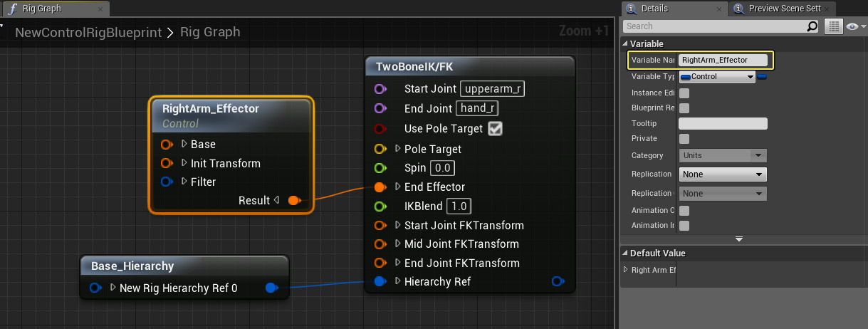
Task: Expand the Init Transform pin
Action: [184, 163]
